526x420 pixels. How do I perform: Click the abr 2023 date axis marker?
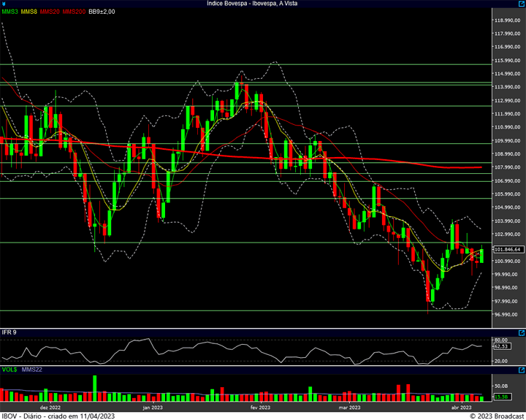point(461,408)
